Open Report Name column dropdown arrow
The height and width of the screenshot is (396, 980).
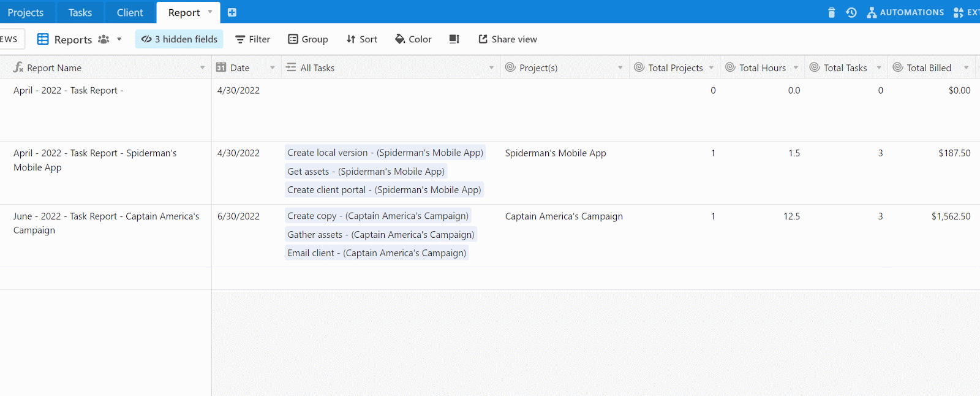point(203,68)
